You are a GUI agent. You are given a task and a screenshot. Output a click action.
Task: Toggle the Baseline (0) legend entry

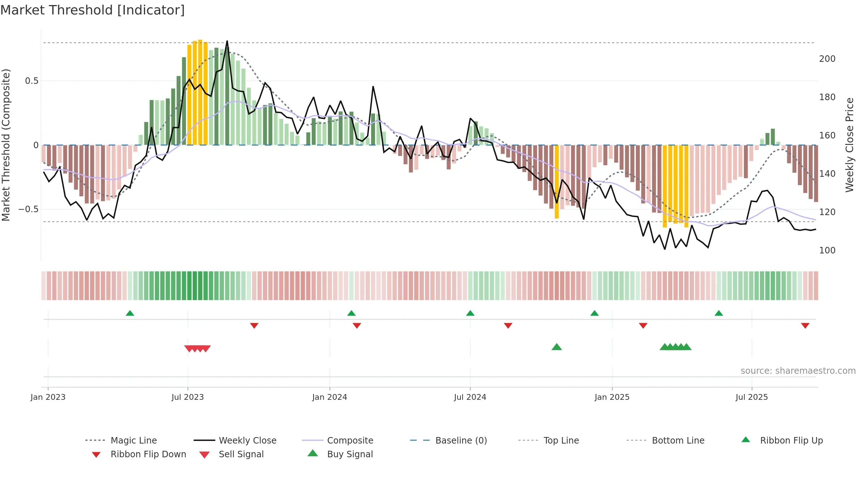[x=448, y=440]
